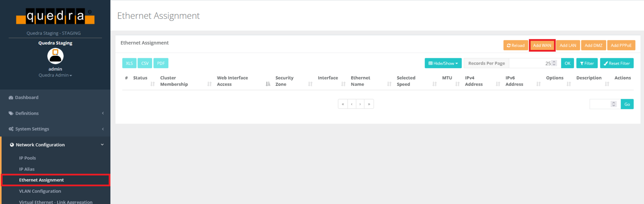The width and height of the screenshot is (644, 204).
Task: Export table as PDF
Action: [x=161, y=63]
